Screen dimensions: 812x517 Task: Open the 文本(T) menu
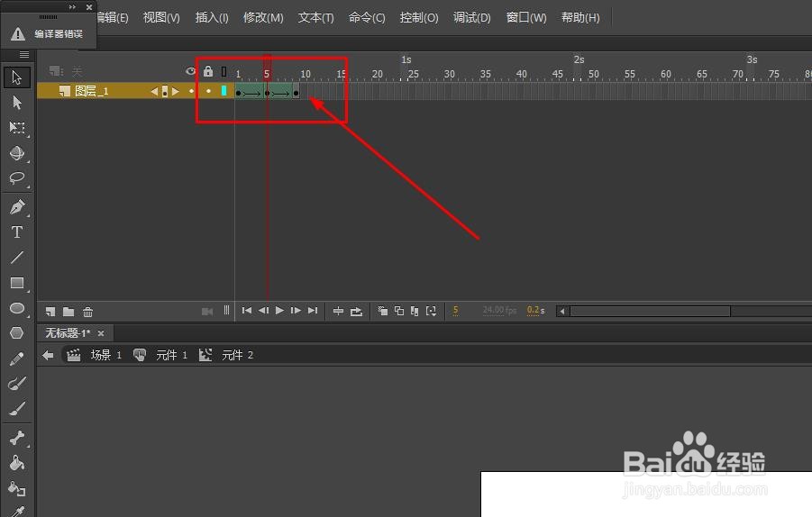(x=316, y=18)
